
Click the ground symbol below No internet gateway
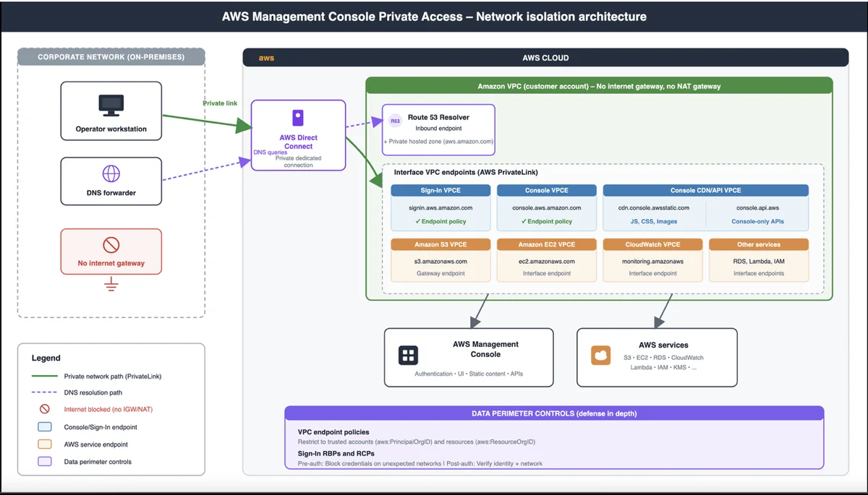point(111,285)
